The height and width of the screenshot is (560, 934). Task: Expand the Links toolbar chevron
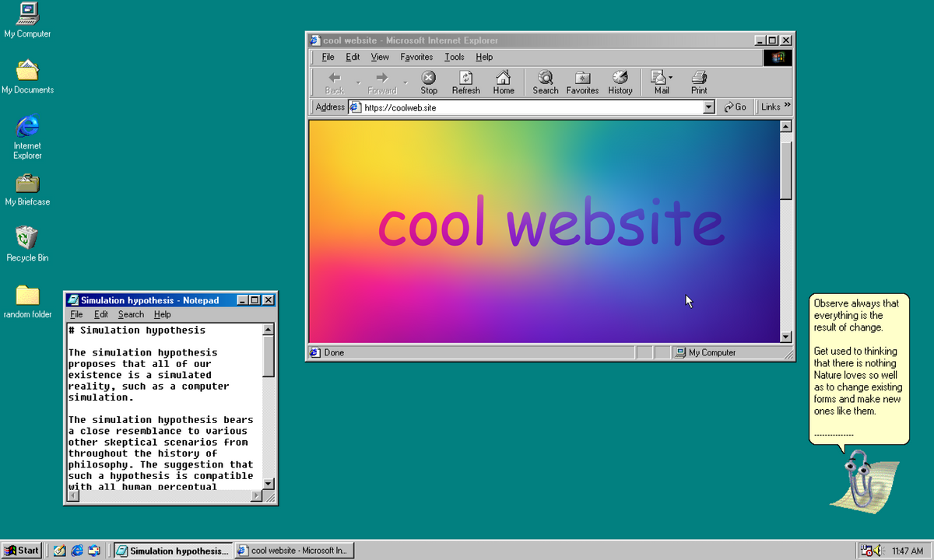point(787,106)
